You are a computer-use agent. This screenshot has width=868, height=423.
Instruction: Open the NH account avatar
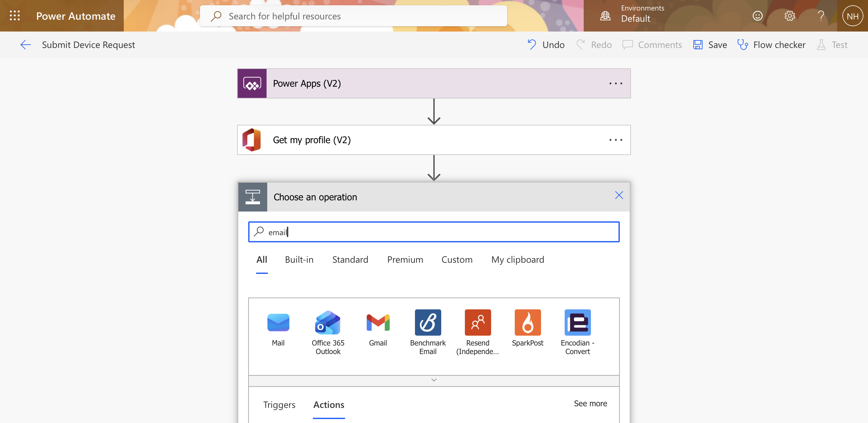tap(853, 16)
